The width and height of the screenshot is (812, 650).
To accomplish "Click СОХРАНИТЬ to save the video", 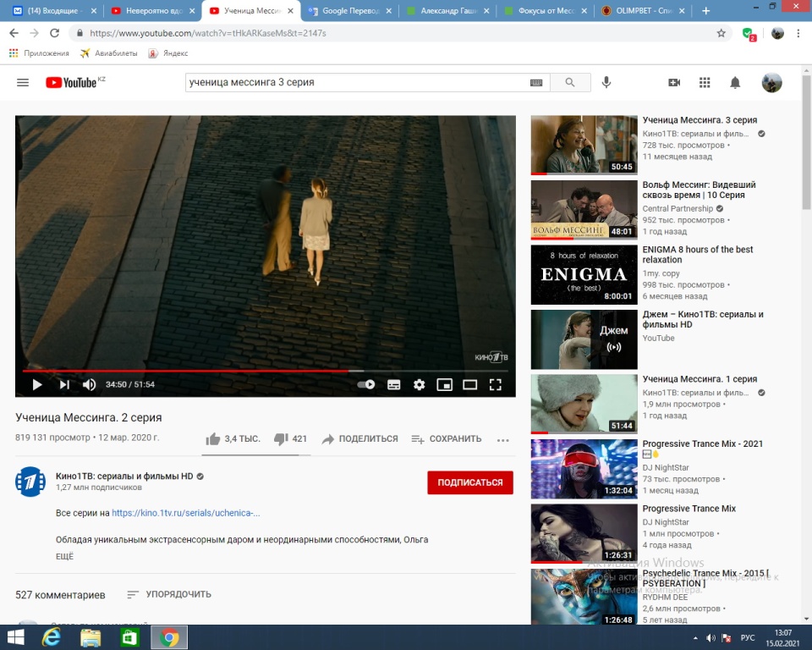I will tap(447, 439).
